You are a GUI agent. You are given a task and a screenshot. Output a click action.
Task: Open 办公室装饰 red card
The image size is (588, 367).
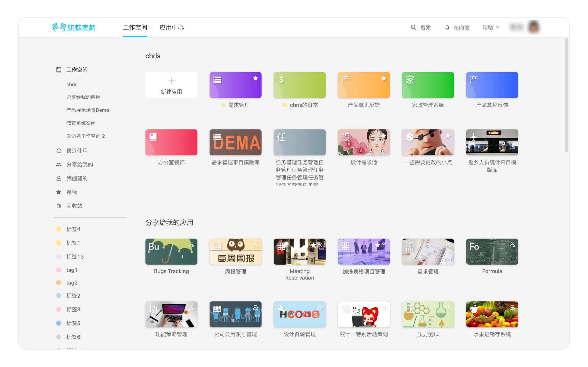[171, 142]
